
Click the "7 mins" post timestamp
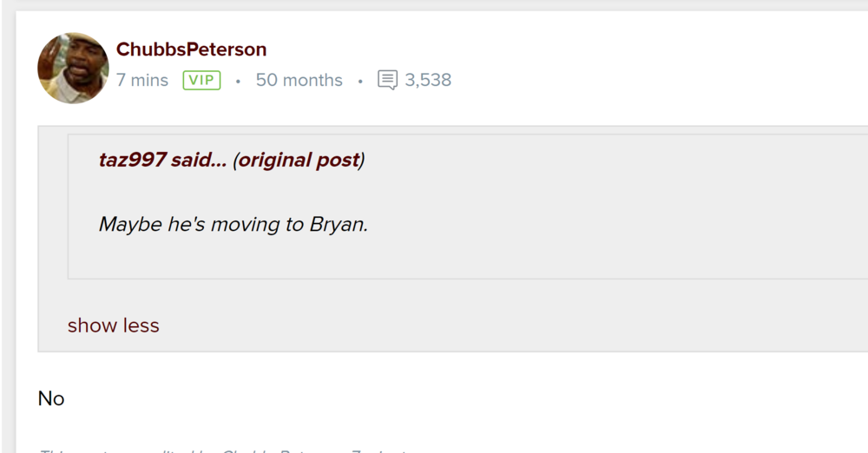[x=142, y=81]
